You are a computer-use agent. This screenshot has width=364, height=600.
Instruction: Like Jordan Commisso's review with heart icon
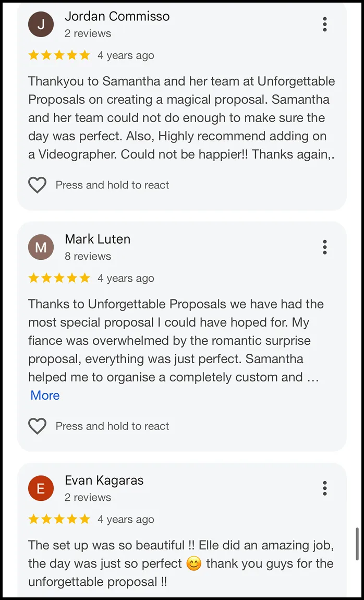click(x=38, y=185)
